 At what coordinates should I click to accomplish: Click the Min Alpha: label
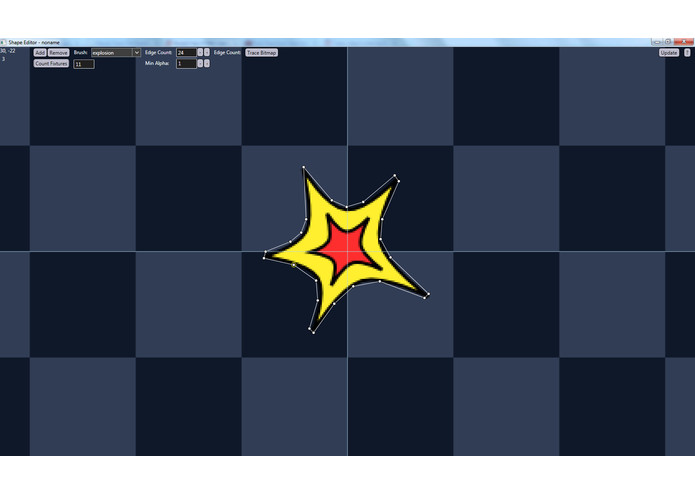click(x=157, y=63)
